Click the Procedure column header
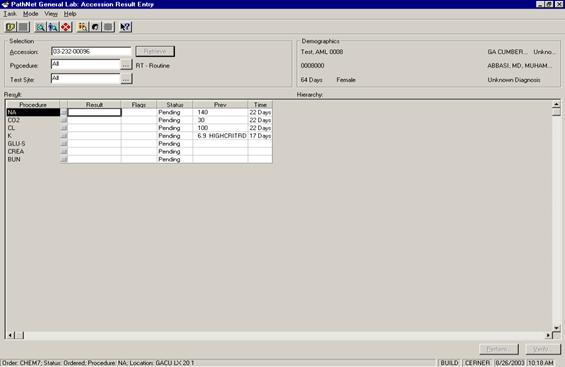Viewport: 565px width, 367px height. click(x=33, y=105)
